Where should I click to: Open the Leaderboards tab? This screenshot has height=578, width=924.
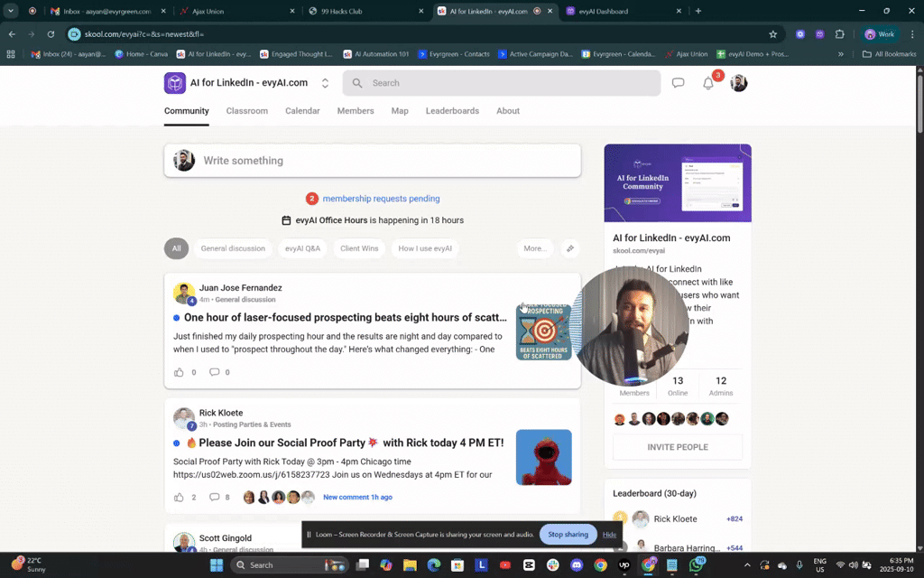click(x=453, y=111)
